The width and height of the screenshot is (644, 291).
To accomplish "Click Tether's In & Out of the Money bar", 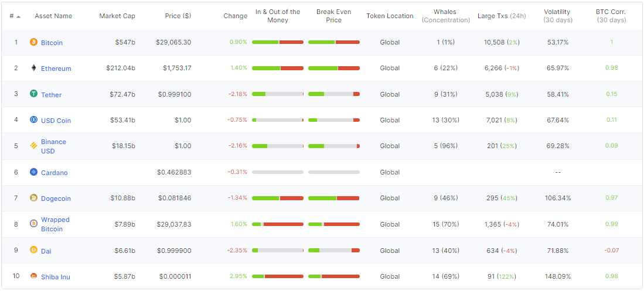I will click(x=278, y=94).
